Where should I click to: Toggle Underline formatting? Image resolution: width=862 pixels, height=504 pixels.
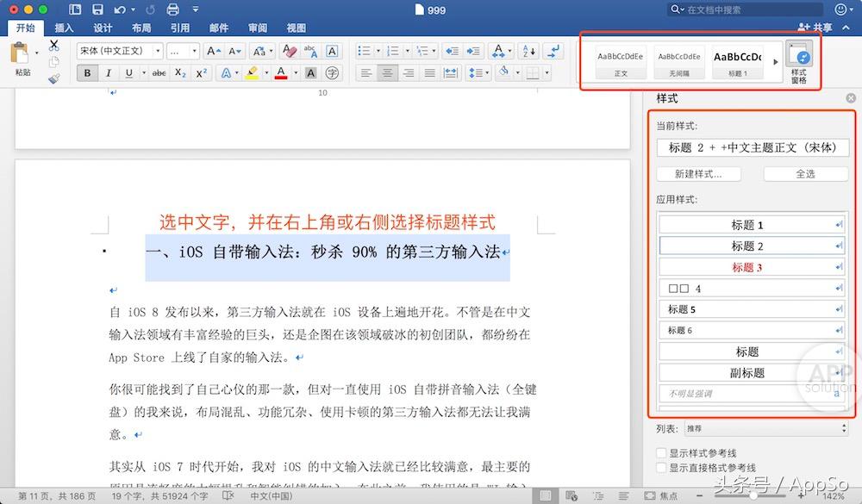pyautogui.click(x=128, y=72)
